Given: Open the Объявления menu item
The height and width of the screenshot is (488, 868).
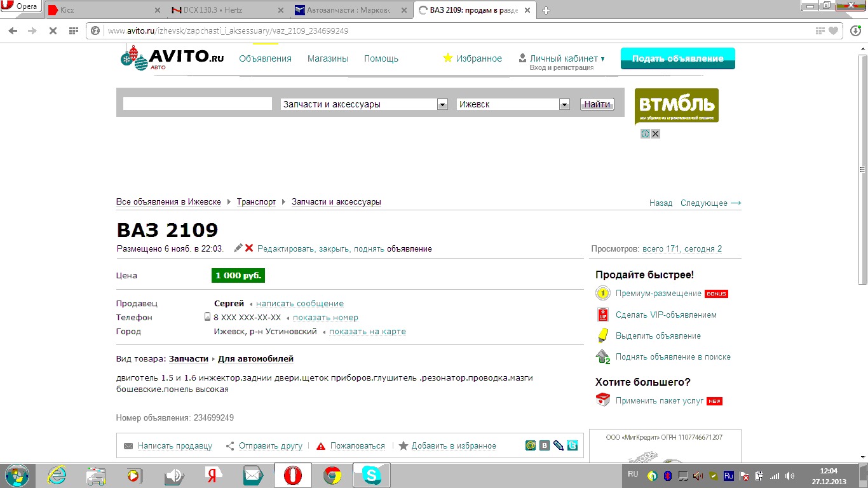Looking at the screenshot, I should pyautogui.click(x=265, y=58).
